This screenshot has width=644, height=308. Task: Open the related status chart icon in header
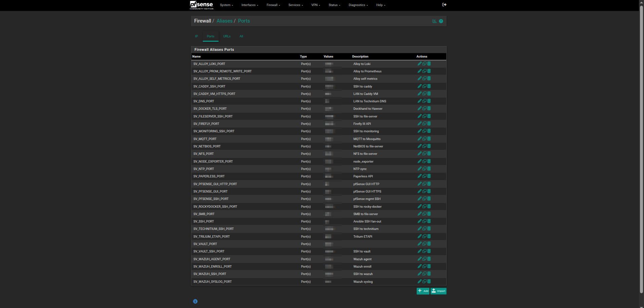tap(434, 21)
